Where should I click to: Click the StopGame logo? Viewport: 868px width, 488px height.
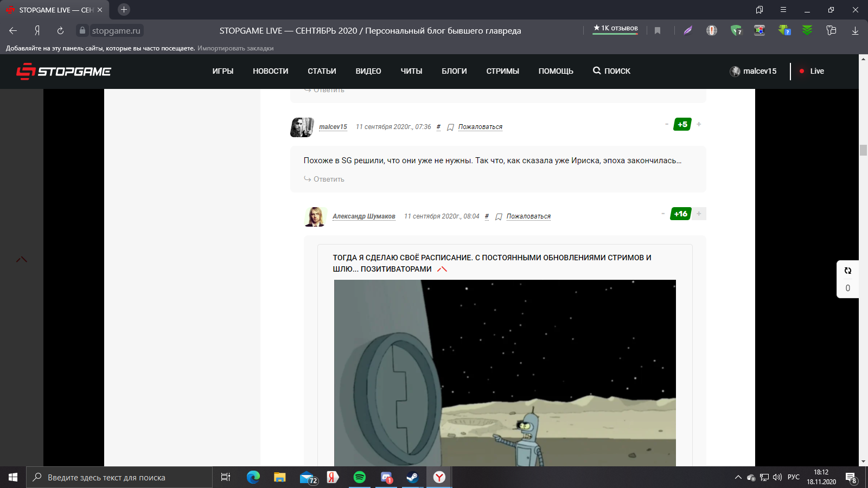click(63, 71)
